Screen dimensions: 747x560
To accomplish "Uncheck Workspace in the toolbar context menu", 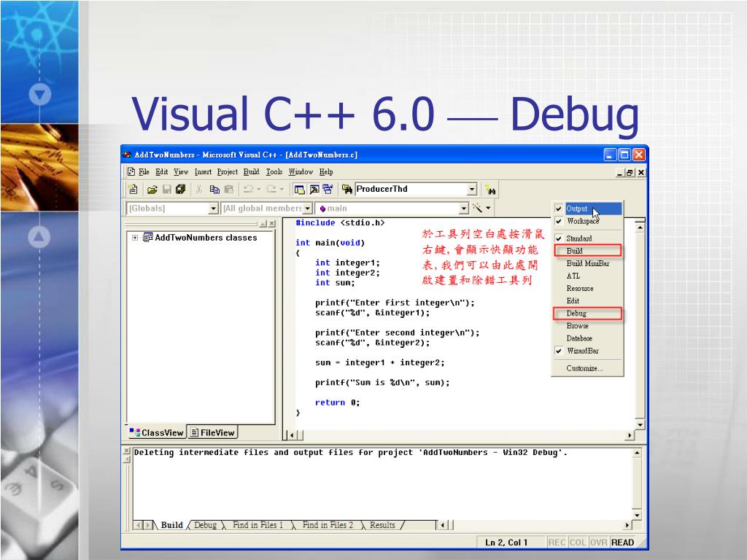I will pyautogui.click(x=587, y=221).
